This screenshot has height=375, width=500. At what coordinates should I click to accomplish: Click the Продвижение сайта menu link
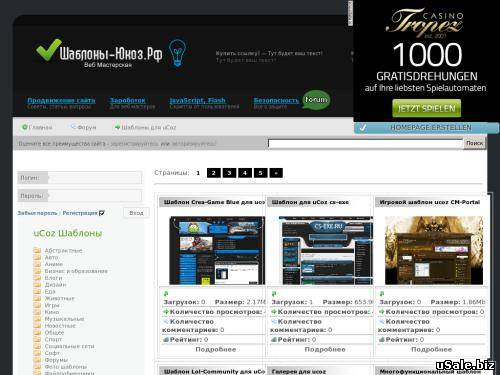[61, 100]
